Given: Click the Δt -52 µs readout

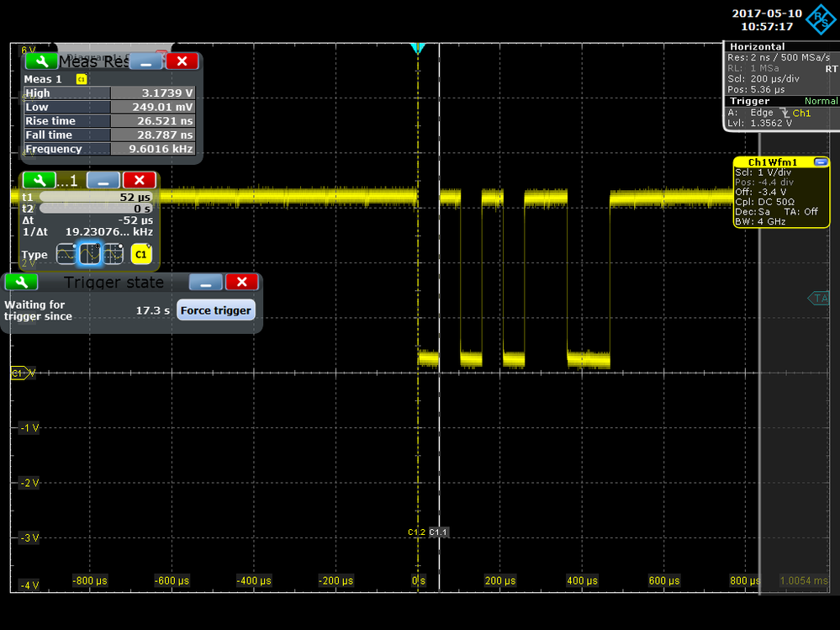Looking at the screenshot, I should [x=87, y=220].
